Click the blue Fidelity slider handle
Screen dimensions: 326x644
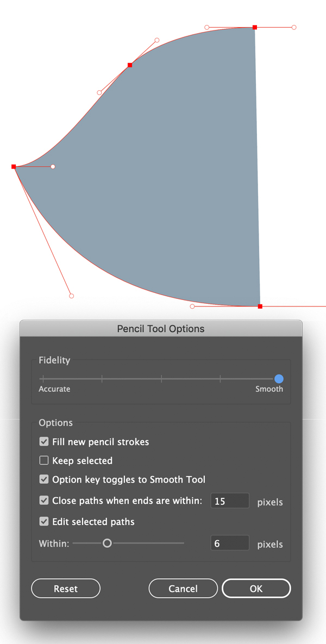coord(279,379)
